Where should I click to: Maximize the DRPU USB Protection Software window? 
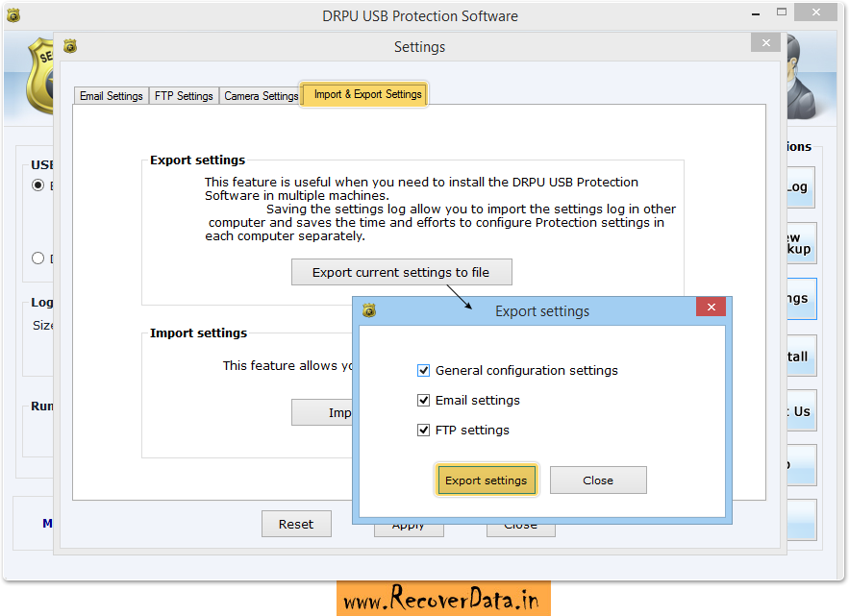click(x=782, y=12)
